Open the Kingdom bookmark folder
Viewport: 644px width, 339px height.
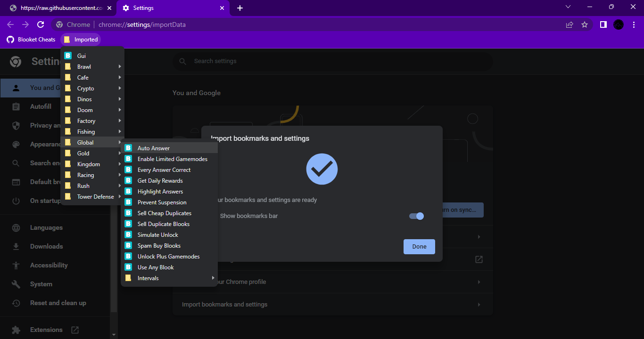(x=92, y=164)
